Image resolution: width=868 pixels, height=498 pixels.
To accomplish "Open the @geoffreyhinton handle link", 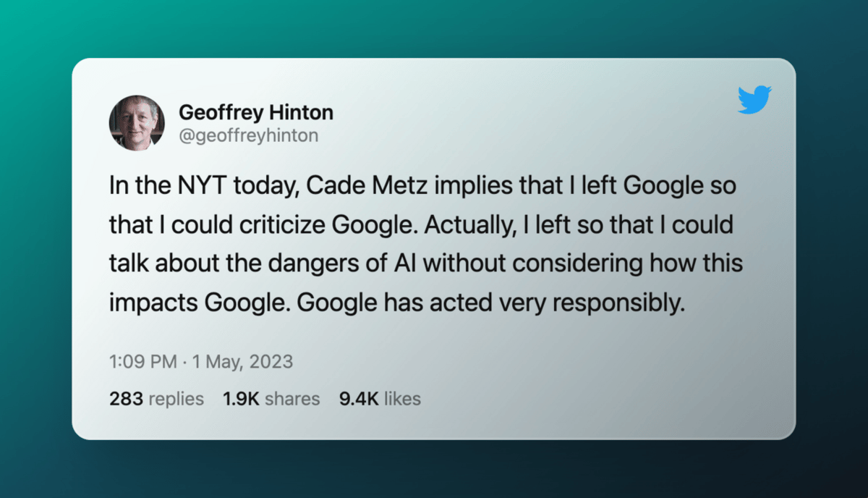I will click(248, 135).
